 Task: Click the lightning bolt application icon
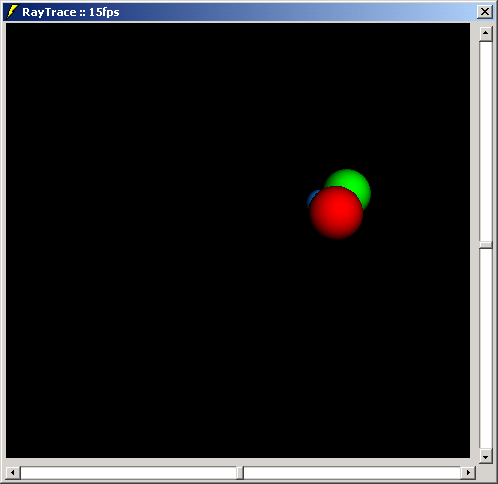[x=12, y=12]
